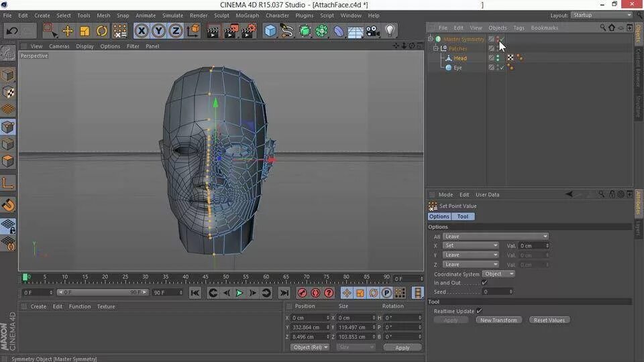Open the X axis Set dropdown
Image resolution: width=644 pixels, height=362 pixels.
[471, 245]
